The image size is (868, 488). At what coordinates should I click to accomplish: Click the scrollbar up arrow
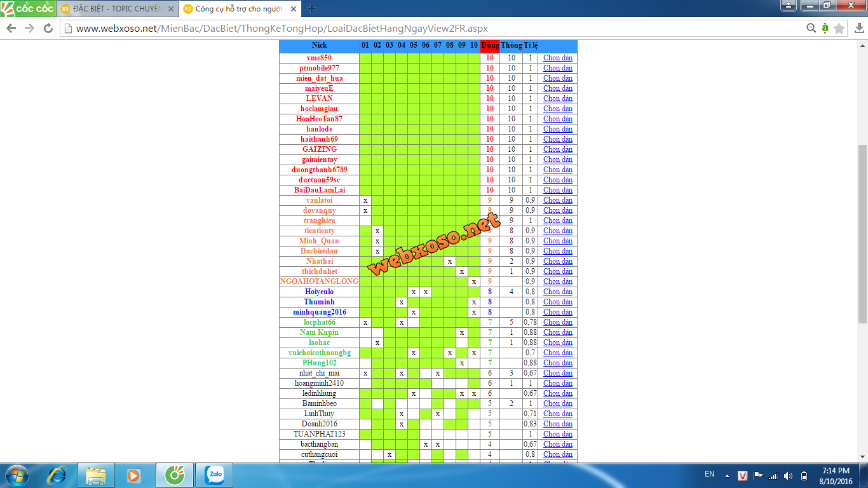coord(862,44)
